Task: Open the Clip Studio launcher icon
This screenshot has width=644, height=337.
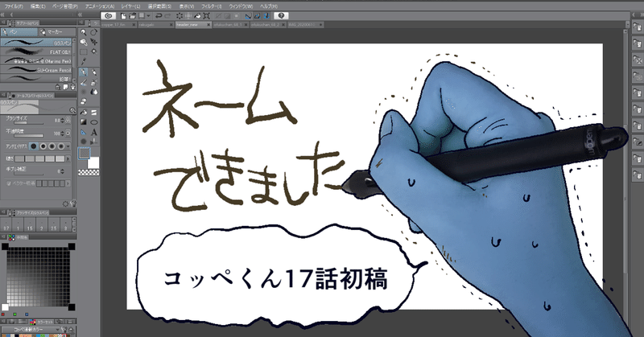Action: (x=109, y=16)
